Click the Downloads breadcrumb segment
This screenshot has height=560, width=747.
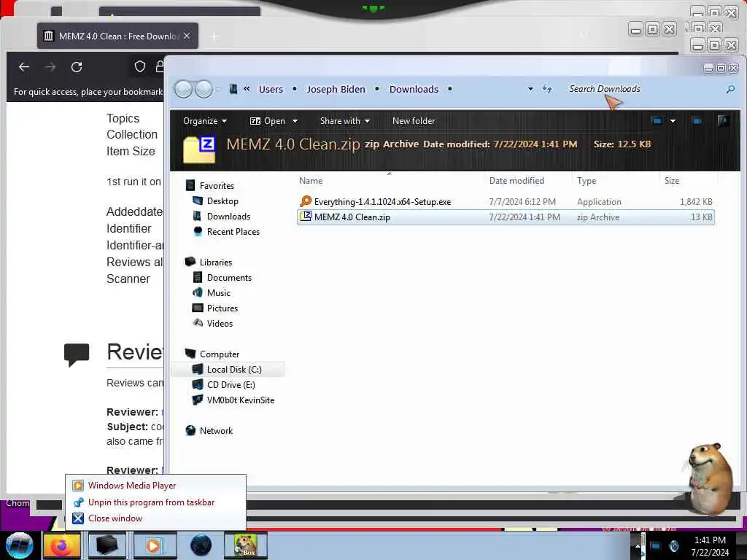(x=414, y=89)
